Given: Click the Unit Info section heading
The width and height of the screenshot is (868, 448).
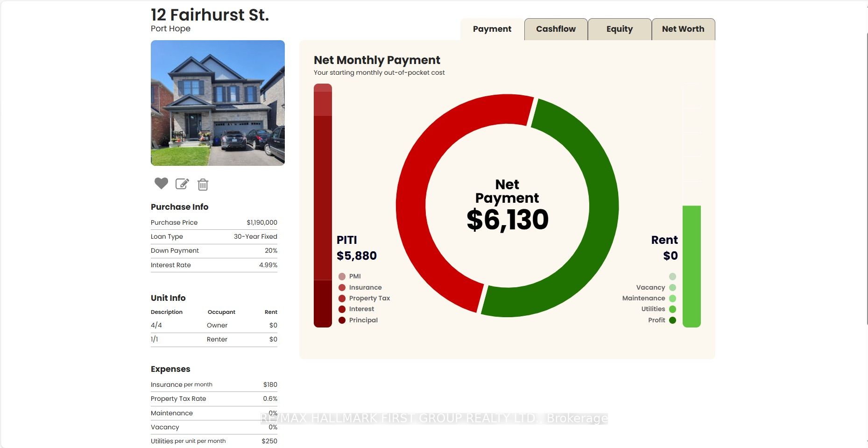Looking at the screenshot, I should coord(168,298).
